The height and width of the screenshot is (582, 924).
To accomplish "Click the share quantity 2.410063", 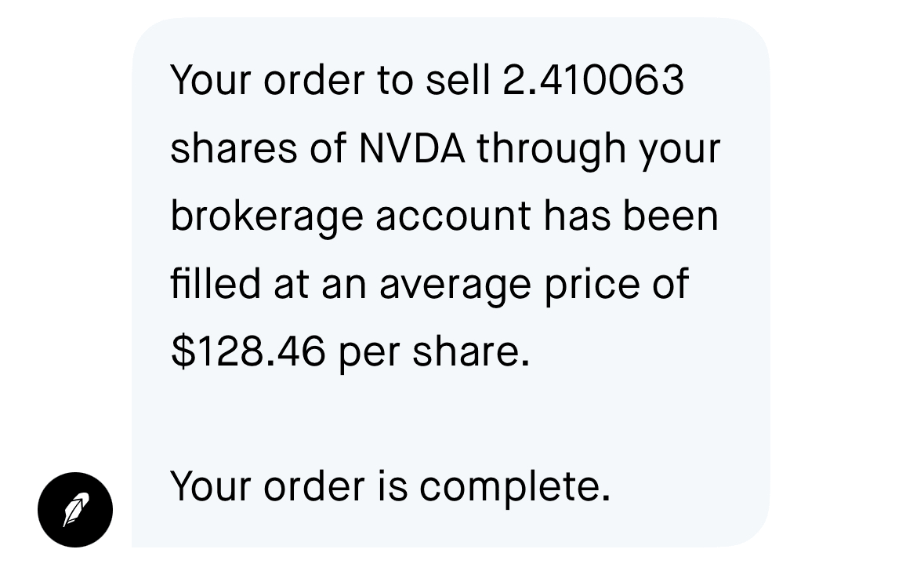I will [x=593, y=80].
